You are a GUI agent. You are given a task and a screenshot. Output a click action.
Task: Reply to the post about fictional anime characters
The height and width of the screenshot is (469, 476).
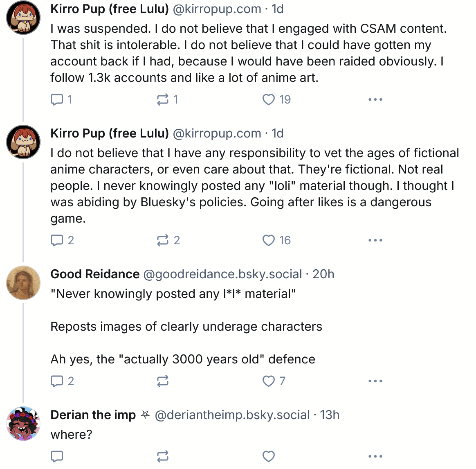pos(56,240)
